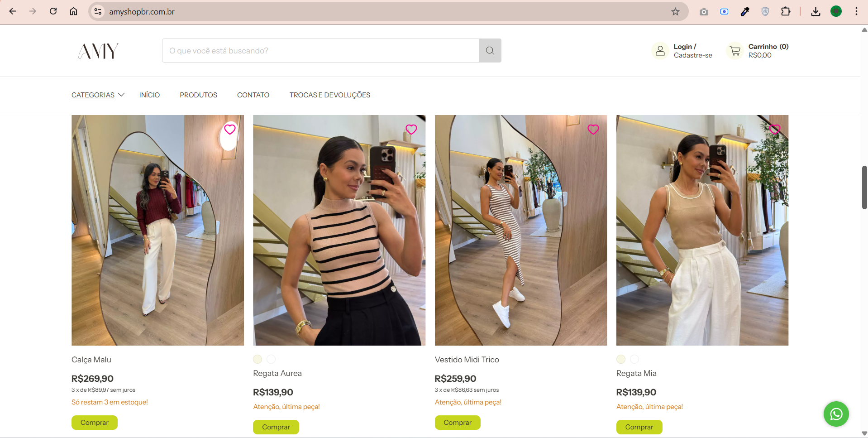The width and height of the screenshot is (868, 438).
Task: Click the camera screenshot extension icon
Action: (x=704, y=12)
